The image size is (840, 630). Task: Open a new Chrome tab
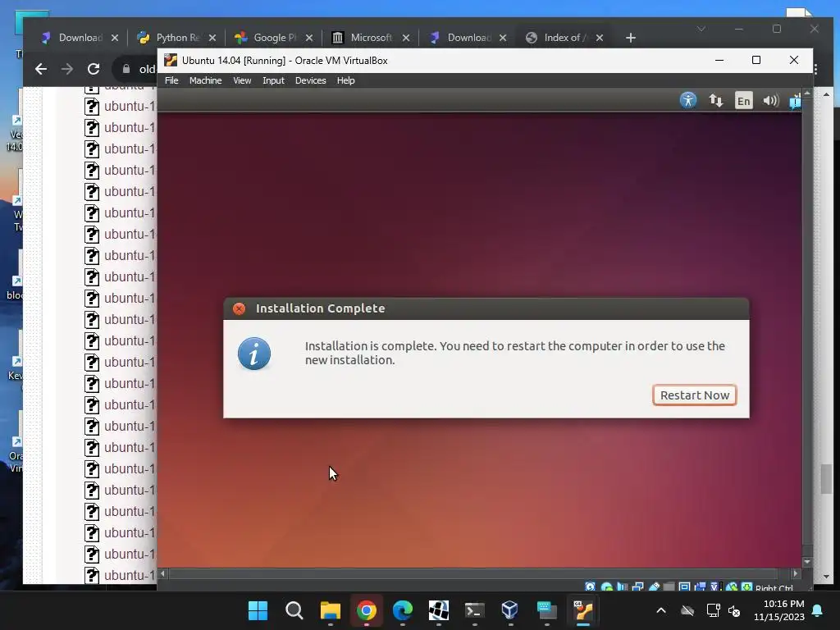tap(631, 38)
